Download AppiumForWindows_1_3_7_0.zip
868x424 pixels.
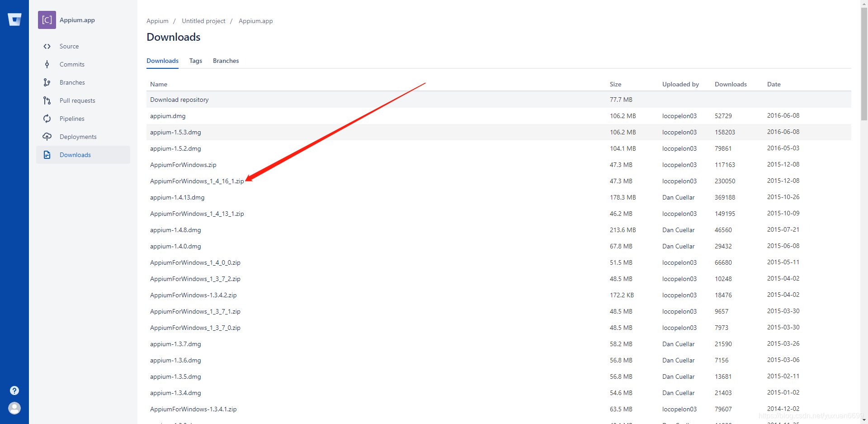tap(195, 328)
